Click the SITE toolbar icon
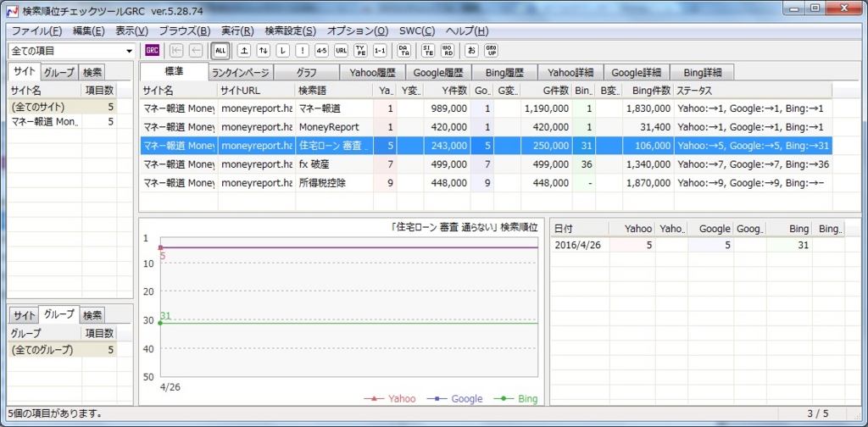The width and height of the screenshot is (868, 427). pos(428,51)
